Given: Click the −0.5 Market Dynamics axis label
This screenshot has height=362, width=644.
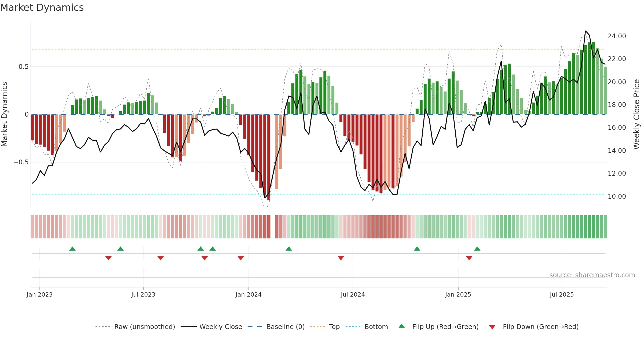Looking at the screenshot, I should coord(21,162).
